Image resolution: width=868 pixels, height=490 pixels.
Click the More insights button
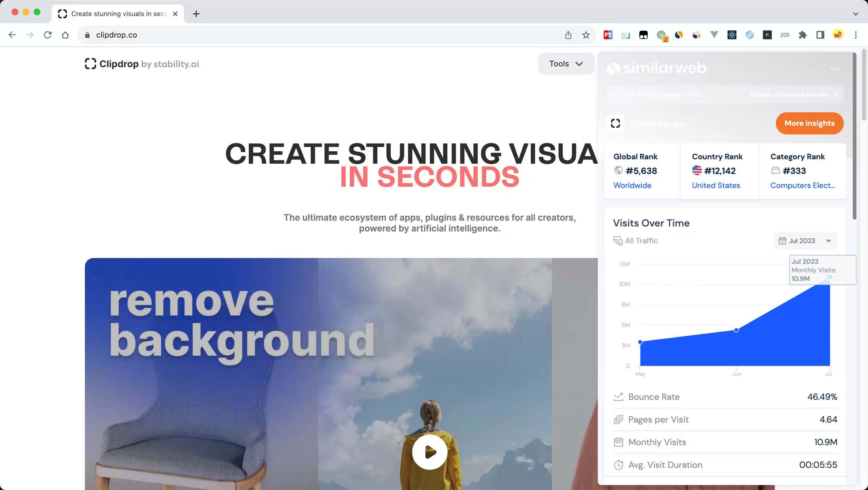(809, 123)
